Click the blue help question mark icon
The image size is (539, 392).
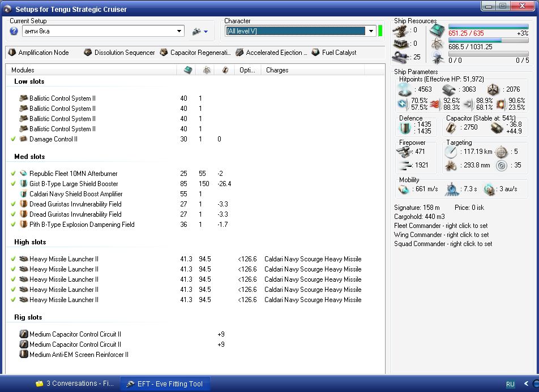(x=14, y=31)
